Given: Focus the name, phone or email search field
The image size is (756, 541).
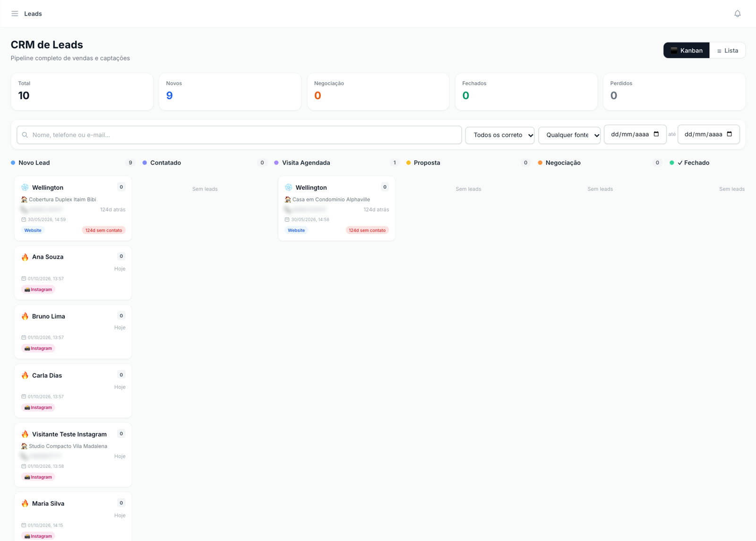Looking at the screenshot, I should click(239, 135).
